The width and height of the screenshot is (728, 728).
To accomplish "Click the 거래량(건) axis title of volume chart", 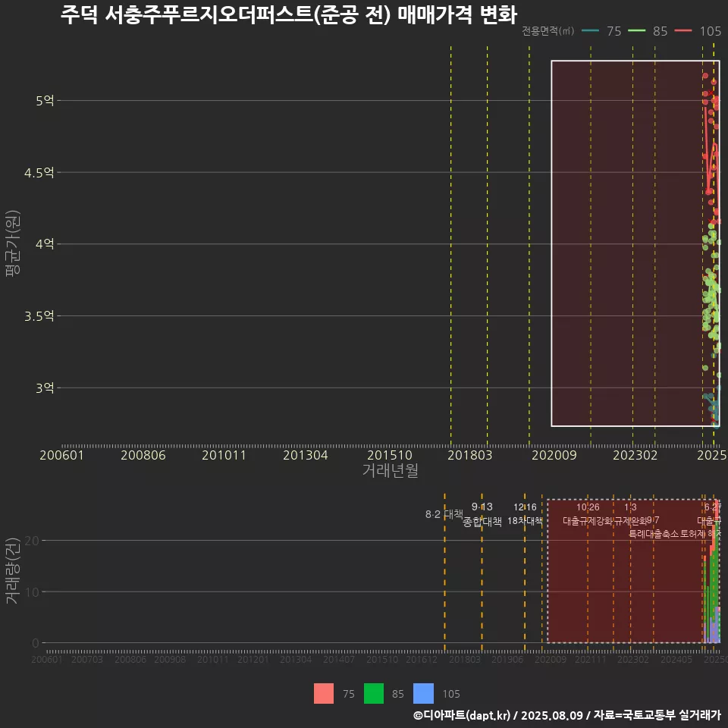I will [13, 570].
